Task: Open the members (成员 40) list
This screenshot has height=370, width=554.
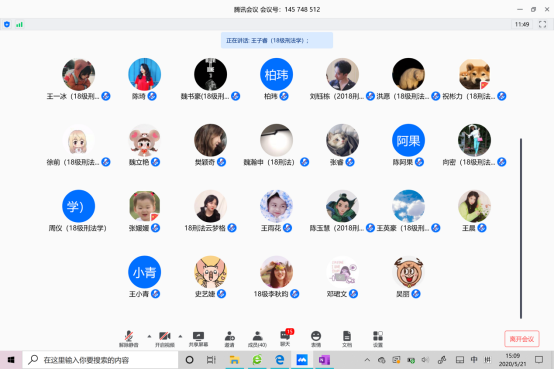Action: pos(258,339)
